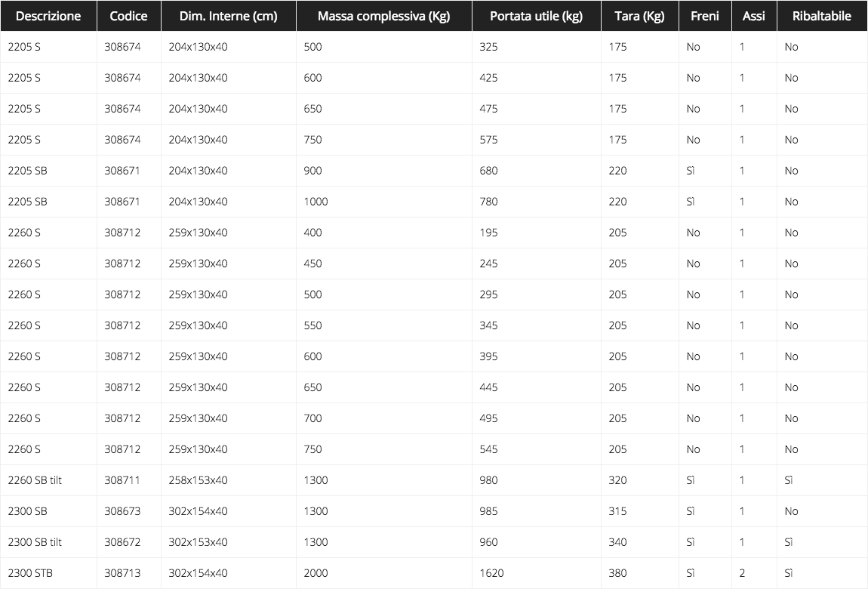Click the 258x153x40 dimensions cell
Viewport: 868px width, 589px height.
pos(198,480)
